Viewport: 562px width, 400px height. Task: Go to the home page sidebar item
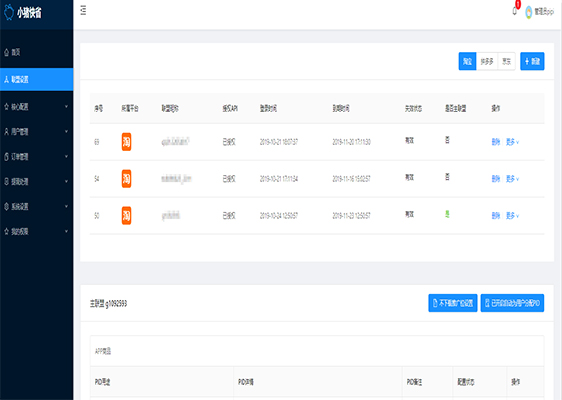pos(37,52)
